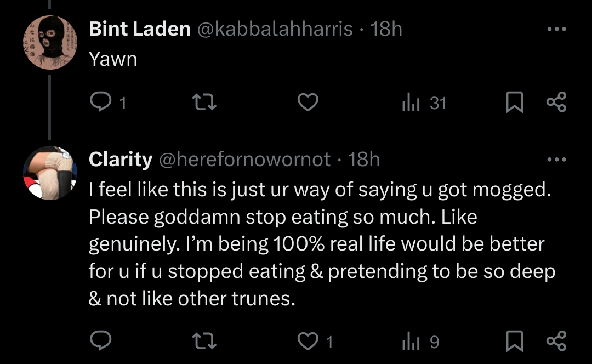Open more options for the "Yawn" post
This screenshot has width=592, height=364.
[x=556, y=29]
